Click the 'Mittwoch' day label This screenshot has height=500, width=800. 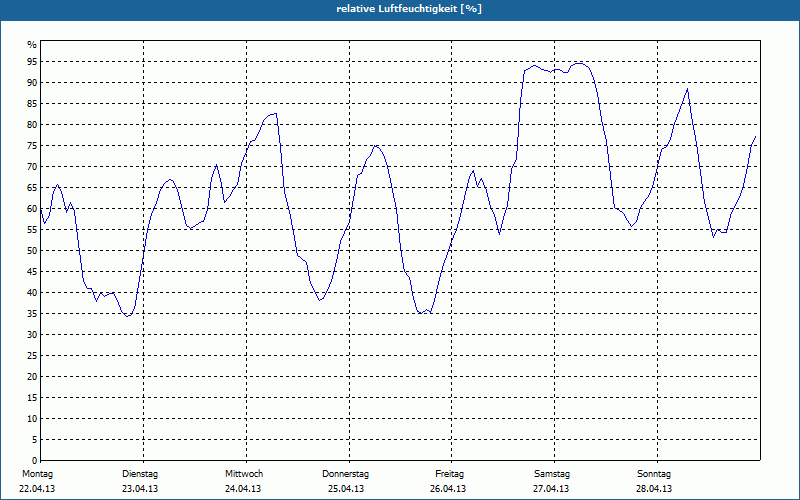244,474
